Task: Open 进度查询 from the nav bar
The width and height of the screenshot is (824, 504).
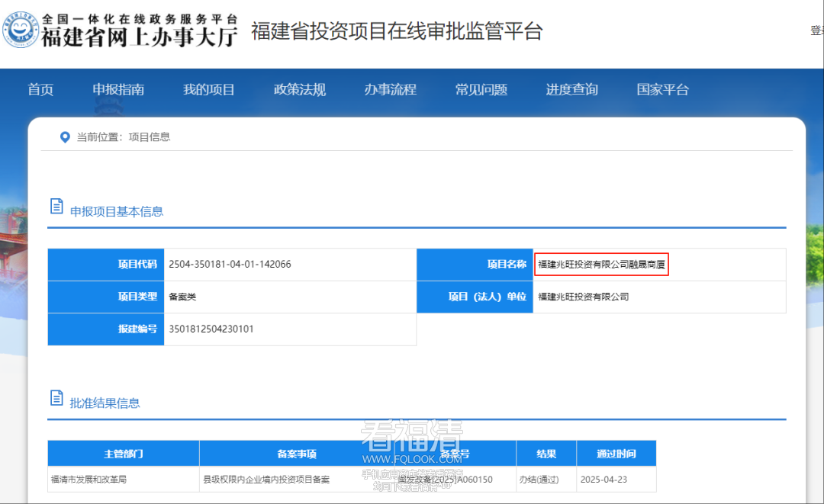Action: coord(571,90)
